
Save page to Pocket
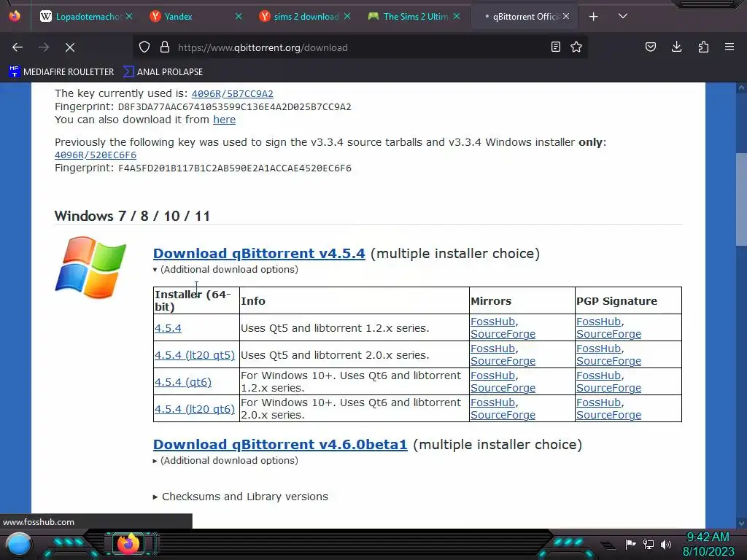(650, 47)
